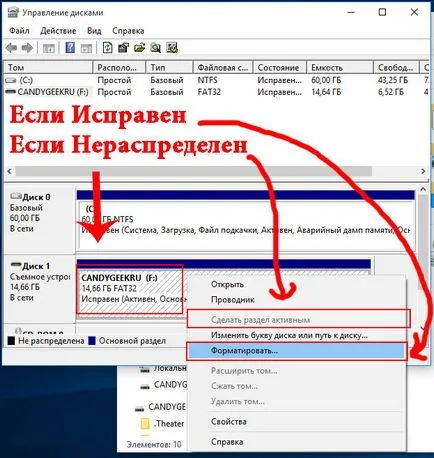Choose Открыть in context menu
This screenshot has height=458, width=434.
227,284
